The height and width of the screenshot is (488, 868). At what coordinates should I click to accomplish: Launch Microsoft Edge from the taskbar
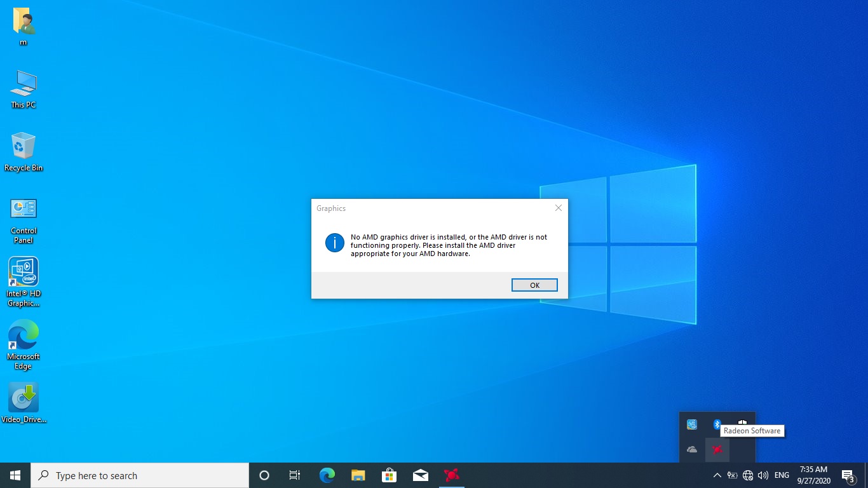(x=327, y=475)
